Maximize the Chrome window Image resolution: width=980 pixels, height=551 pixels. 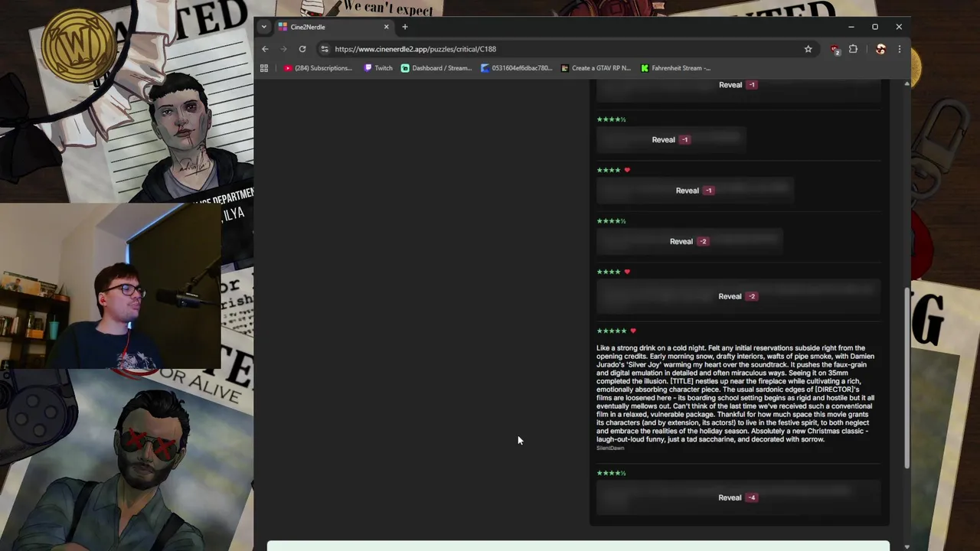pos(875,27)
